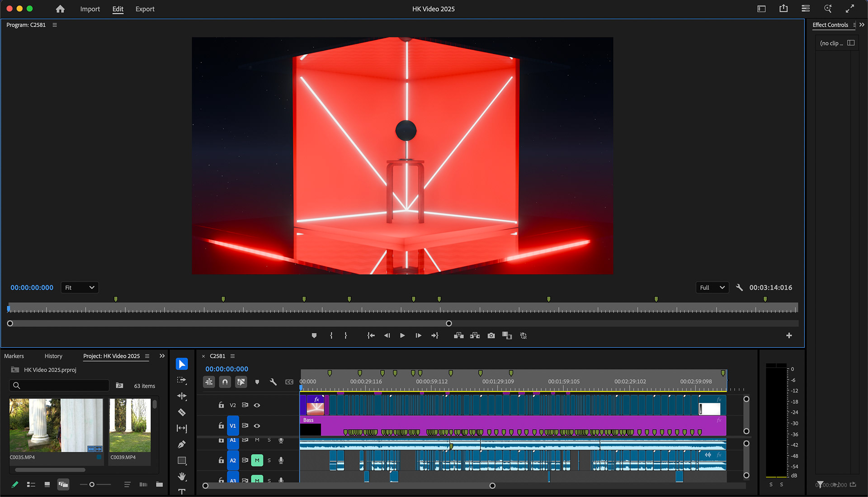Open the Export tab
The height and width of the screenshot is (497, 868).
coord(145,9)
